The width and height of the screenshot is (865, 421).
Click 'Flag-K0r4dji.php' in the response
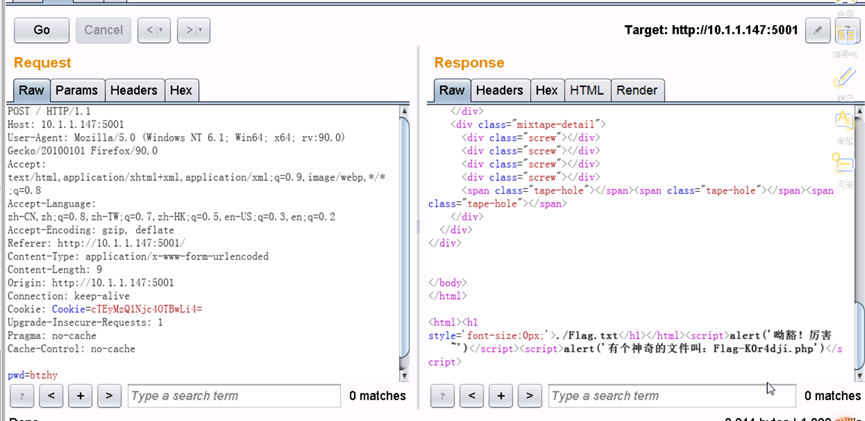761,349
